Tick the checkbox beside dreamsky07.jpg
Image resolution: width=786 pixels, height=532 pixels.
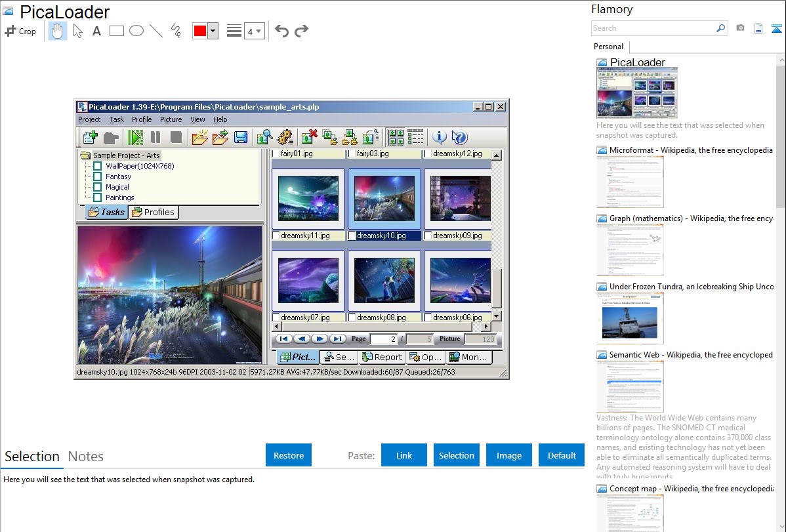click(x=276, y=317)
